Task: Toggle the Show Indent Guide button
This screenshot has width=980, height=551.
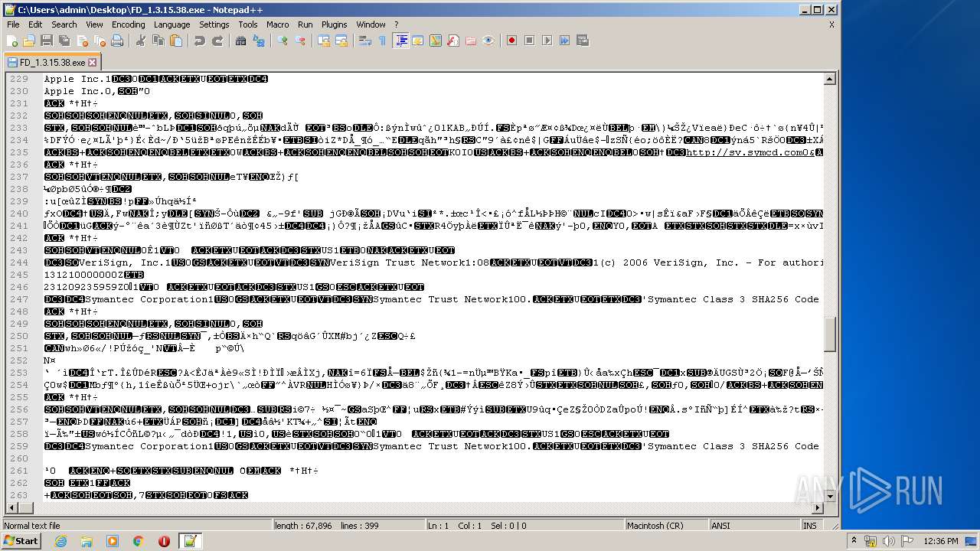Action: click(x=400, y=41)
